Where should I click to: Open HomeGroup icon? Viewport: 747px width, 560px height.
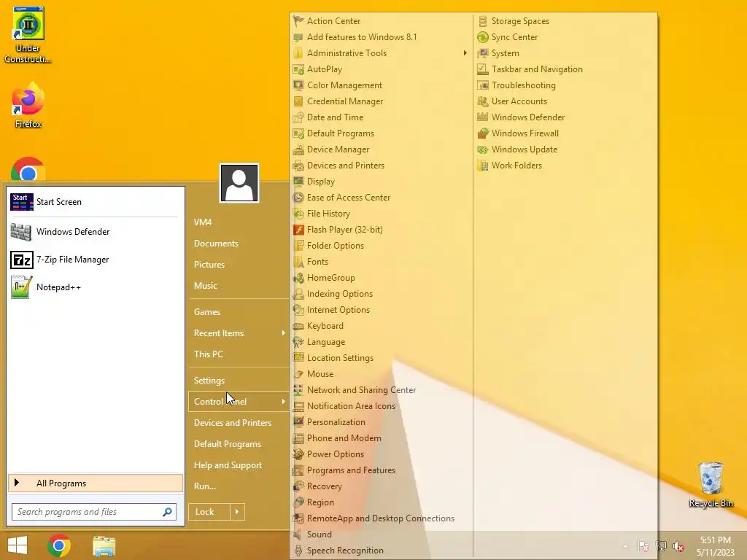[298, 278]
